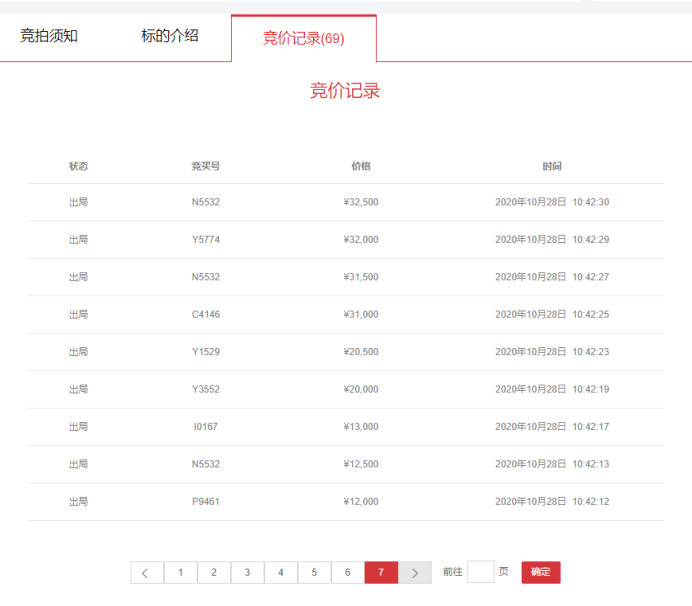
Task: Open the 竞拍须知 tab
Action: click(49, 37)
